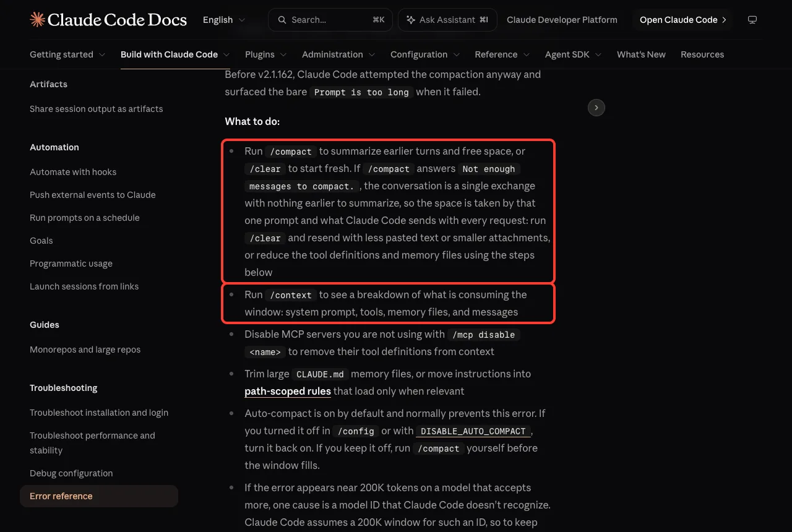Open Launch sessions from links page
The width and height of the screenshot is (792, 532).
(x=84, y=286)
